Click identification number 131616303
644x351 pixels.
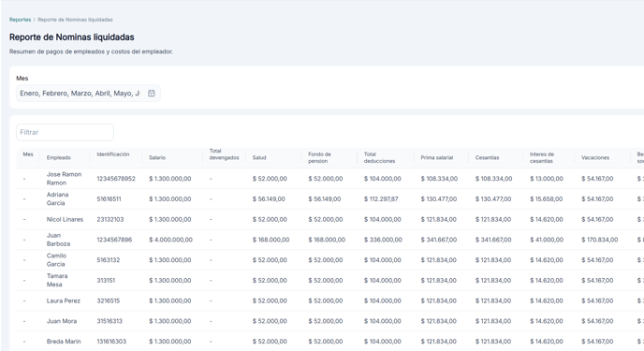pyautogui.click(x=111, y=341)
